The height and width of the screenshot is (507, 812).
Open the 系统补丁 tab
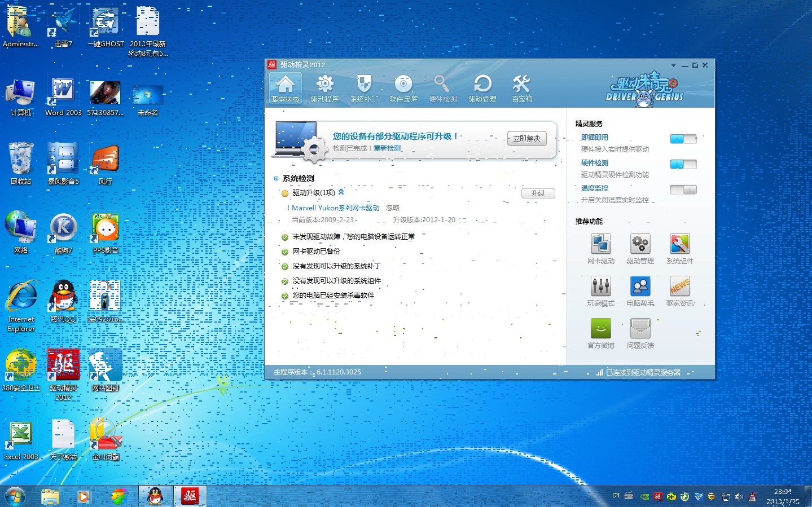tap(364, 89)
